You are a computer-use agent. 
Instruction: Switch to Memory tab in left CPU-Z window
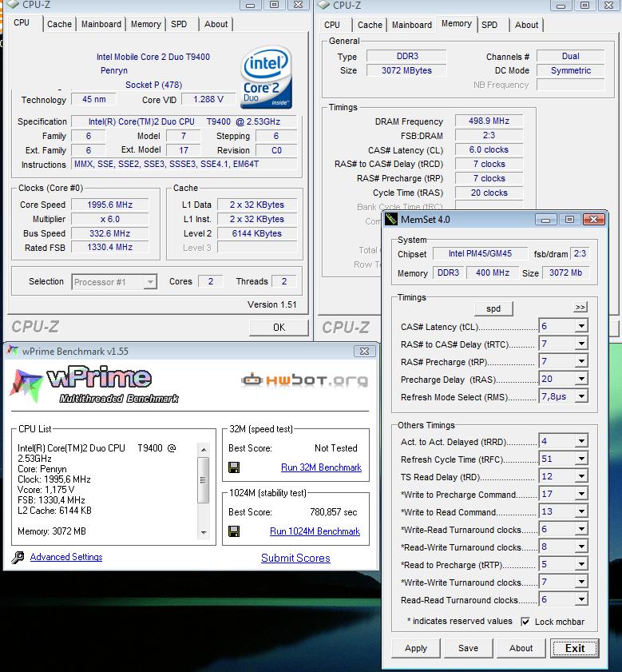pyautogui.click(x=145, y=24)
